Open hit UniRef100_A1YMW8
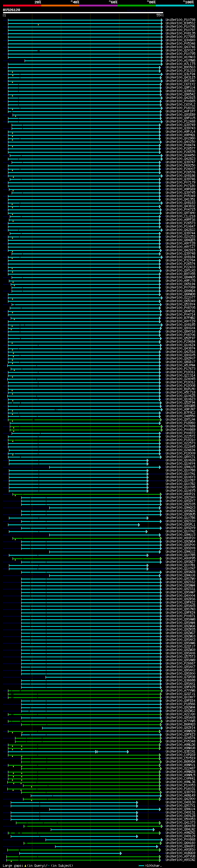The height and width of the screenshot is (868, 197). (x=180, y=60)
